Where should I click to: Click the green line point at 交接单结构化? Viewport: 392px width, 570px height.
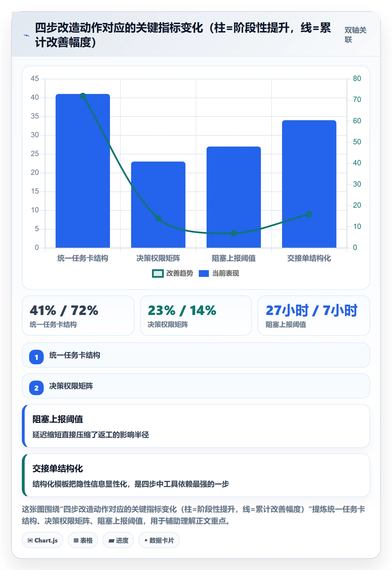pyautogui.click(x=309, y=214)
